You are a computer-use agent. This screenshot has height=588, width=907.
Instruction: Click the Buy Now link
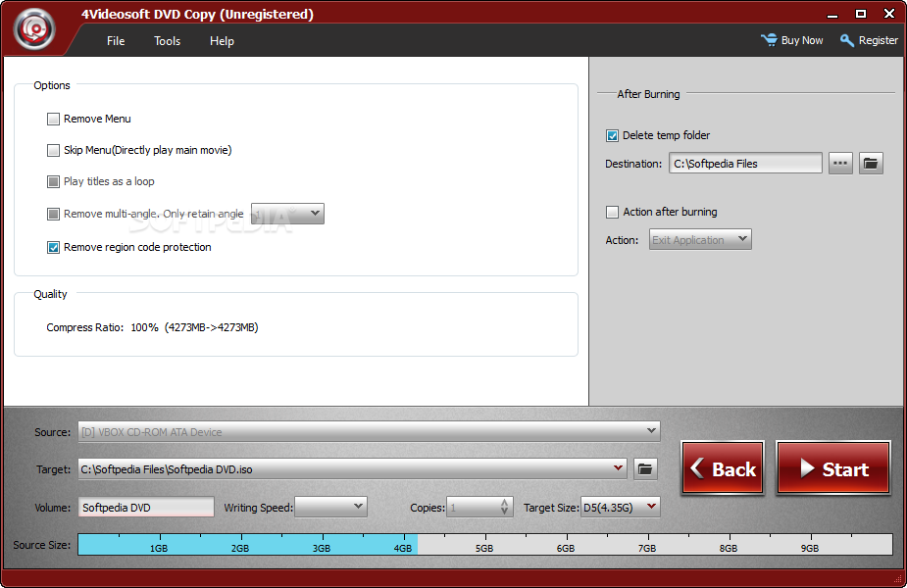coord(792,40)
